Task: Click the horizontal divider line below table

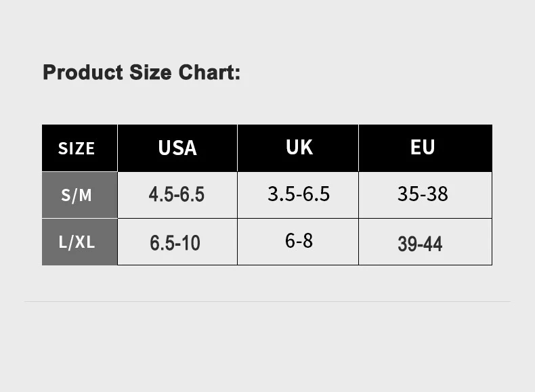Action: point(267,301)
